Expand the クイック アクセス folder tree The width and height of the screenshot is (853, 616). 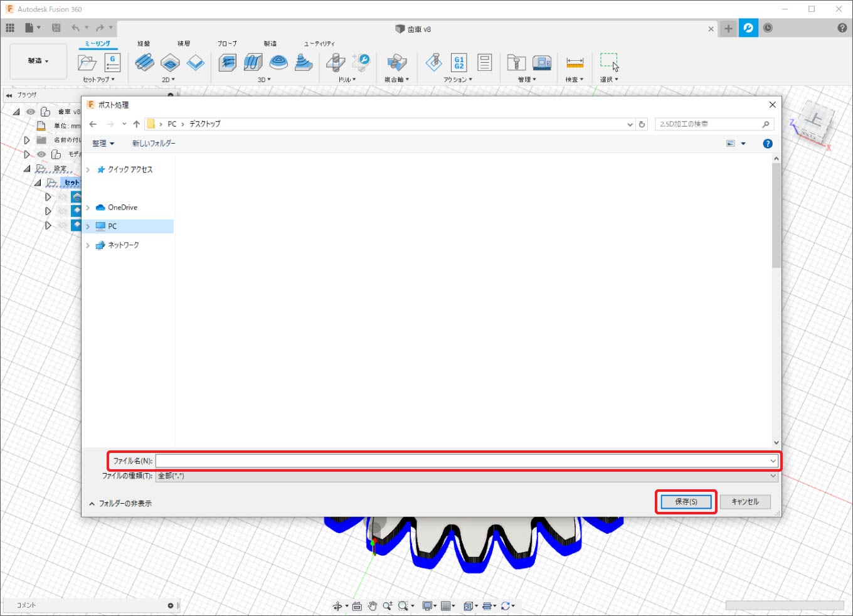88,170
